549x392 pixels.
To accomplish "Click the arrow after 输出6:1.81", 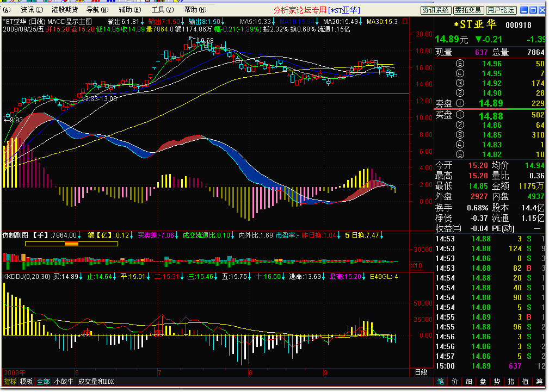I will (x=142, y=22).
